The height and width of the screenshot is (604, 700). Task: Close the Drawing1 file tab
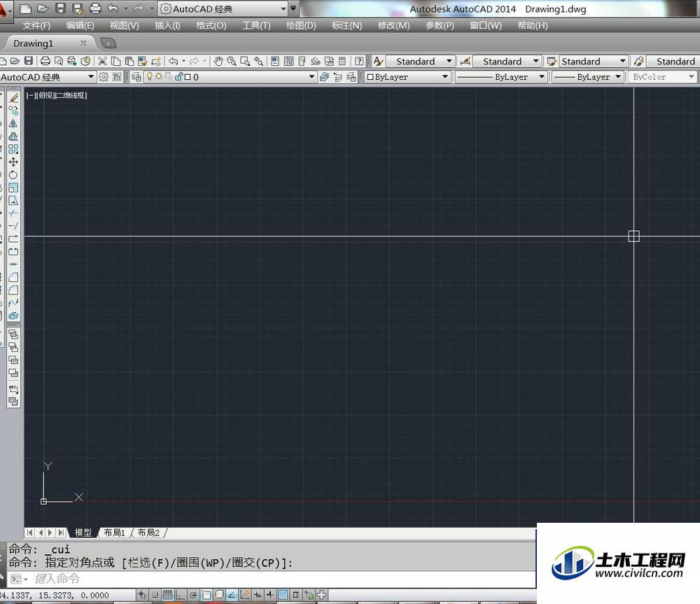click(83, 43)
